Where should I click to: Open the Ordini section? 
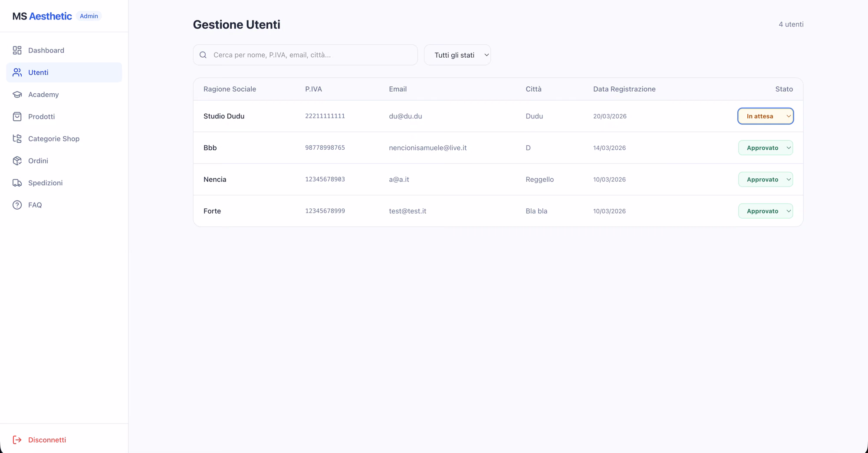pyautogui.click(x=64, y=161)
